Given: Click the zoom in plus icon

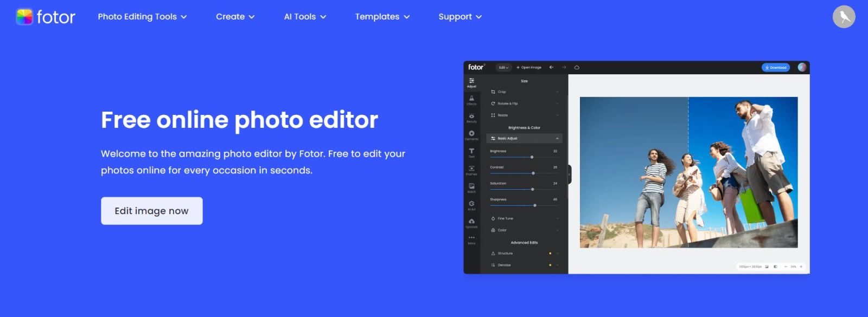Looking at the screenshot, I should click(x=801, y=267).
